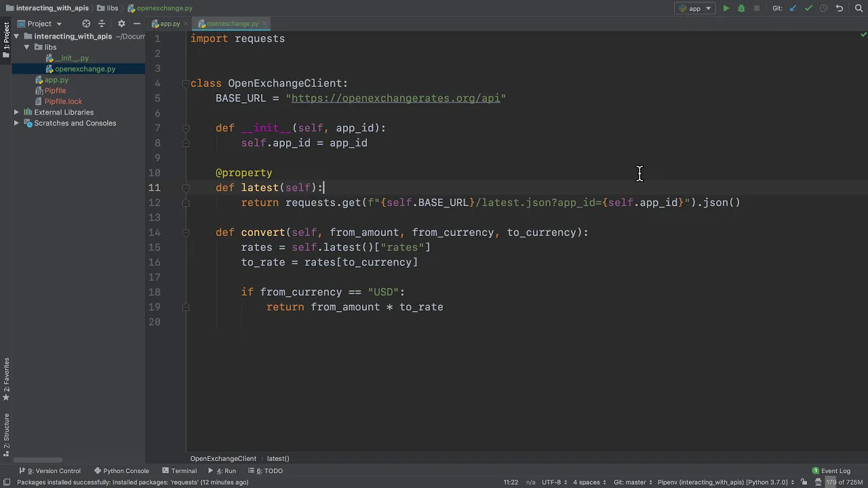Viewport: 868px width, 488px height.
Task: Change UTF-8 file encoding in status bar
Action: tap(554, 482)
